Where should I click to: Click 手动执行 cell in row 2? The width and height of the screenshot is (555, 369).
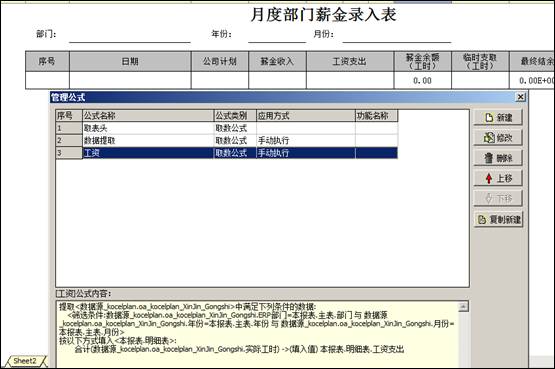306,140
